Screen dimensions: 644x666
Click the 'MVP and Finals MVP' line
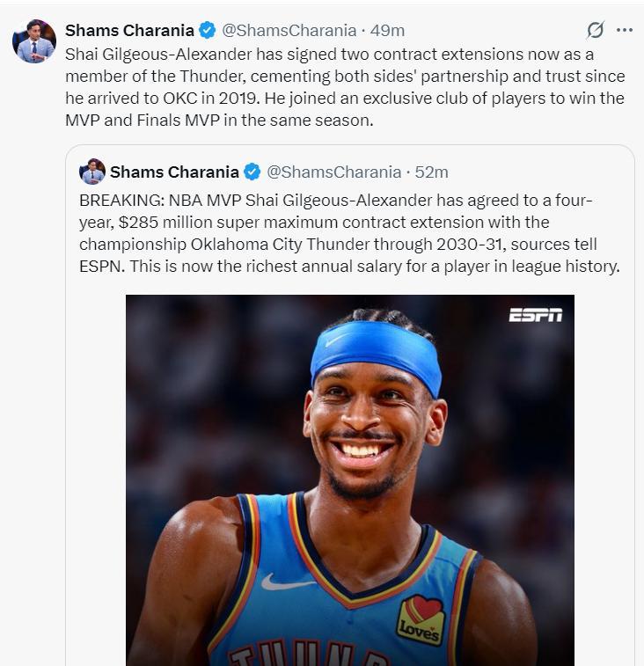point(219,121)
